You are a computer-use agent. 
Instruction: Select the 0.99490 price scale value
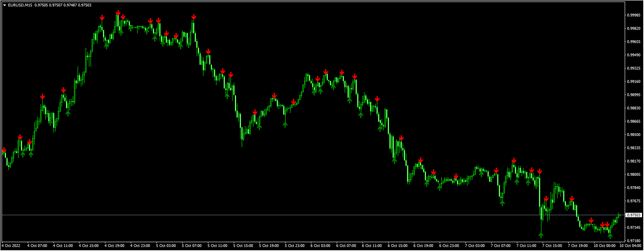point(634,55)
